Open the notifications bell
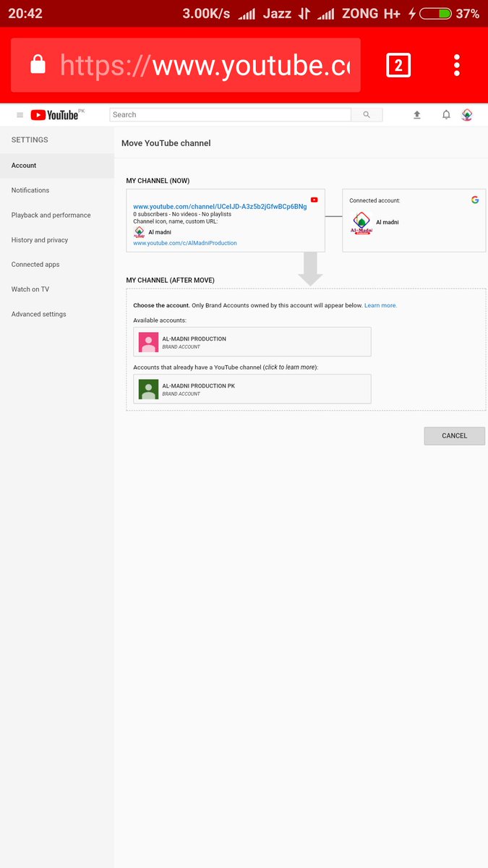 tap(446, 115)
